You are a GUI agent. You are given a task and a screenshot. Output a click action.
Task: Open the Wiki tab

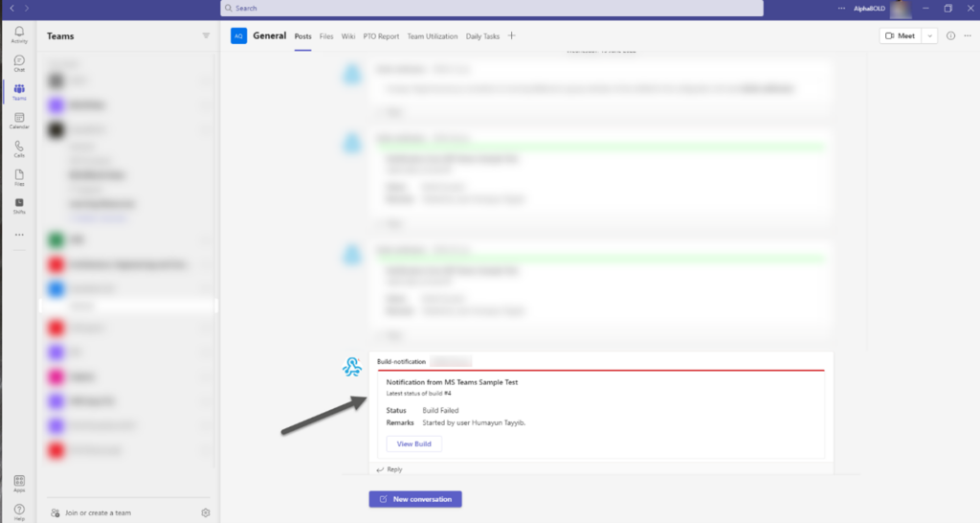[348, 36]
